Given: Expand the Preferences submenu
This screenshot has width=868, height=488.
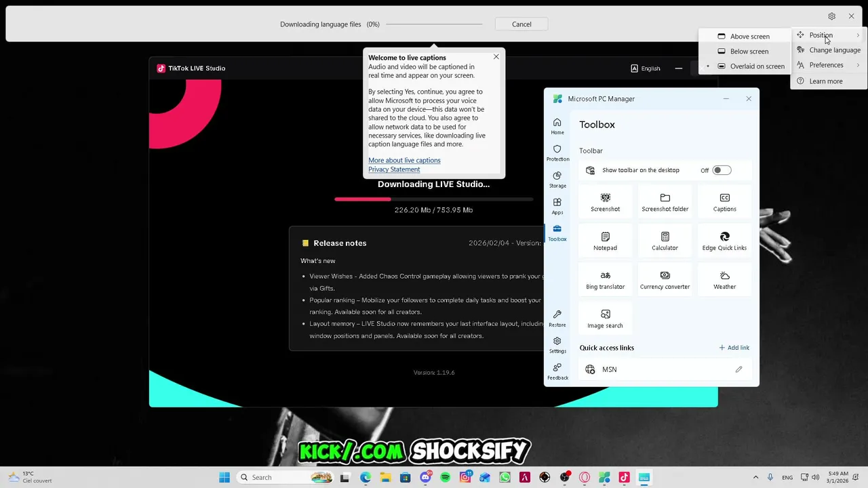Looking at the screenshot, I should [829, 65].
